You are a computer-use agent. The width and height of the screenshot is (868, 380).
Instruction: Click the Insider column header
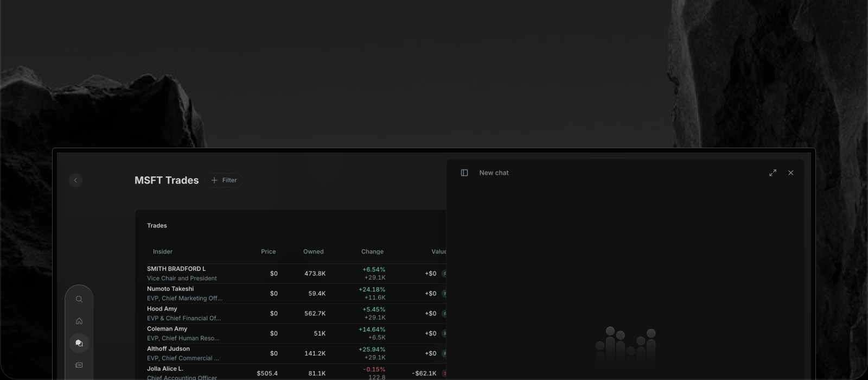click(163, 252)
